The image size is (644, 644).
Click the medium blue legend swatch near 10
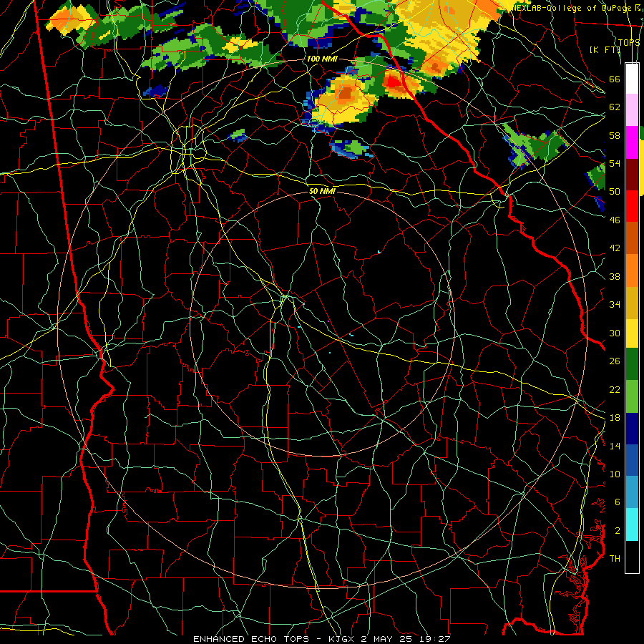click(x=632, y=461)
